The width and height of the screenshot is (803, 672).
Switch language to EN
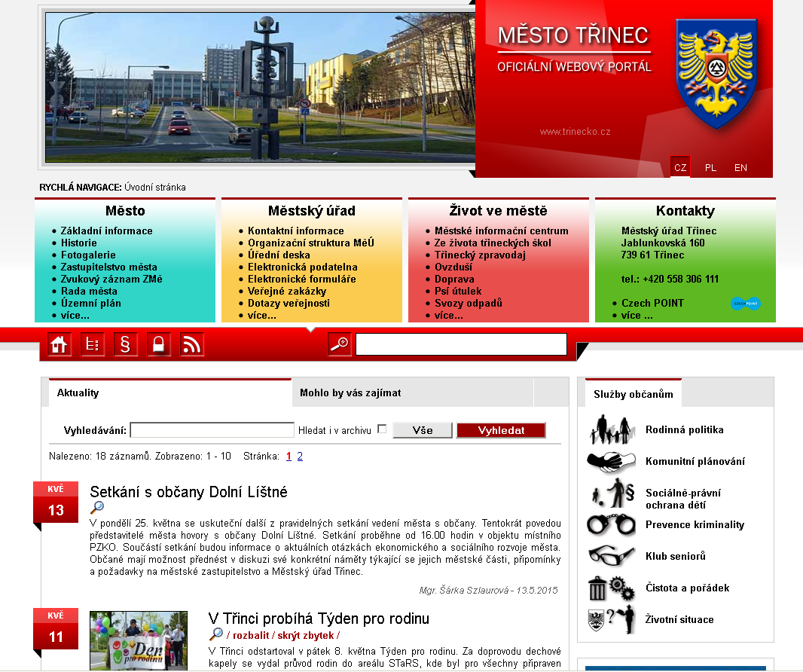point(740,167)
